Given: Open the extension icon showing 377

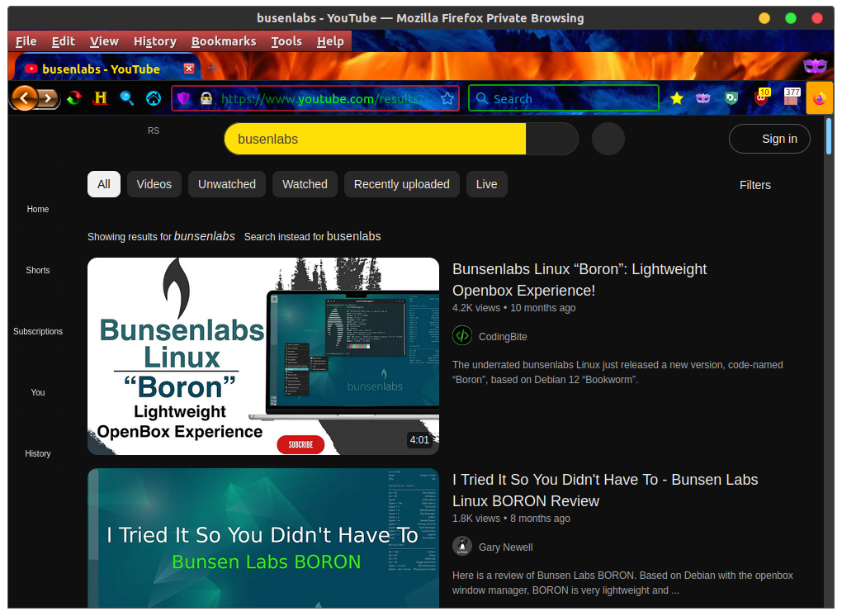Looking at the screenshot, I should pyautogui.click(x=792, y=97).
